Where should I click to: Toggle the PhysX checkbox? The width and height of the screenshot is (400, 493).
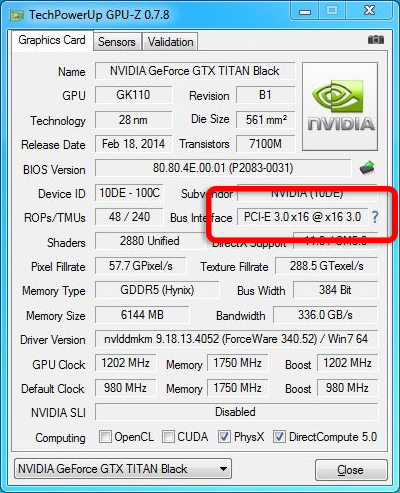tap(224, 436)
